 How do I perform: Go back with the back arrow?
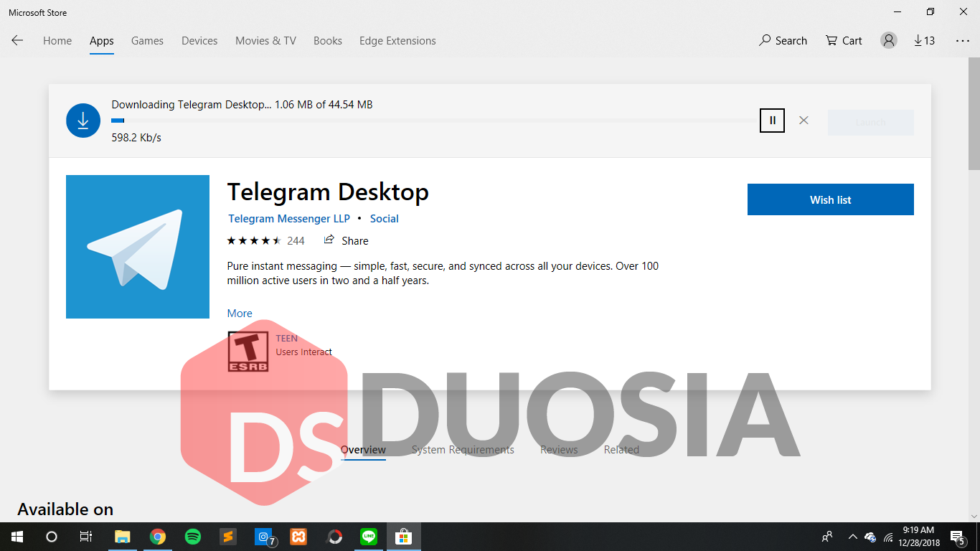[x=17, y=41]
